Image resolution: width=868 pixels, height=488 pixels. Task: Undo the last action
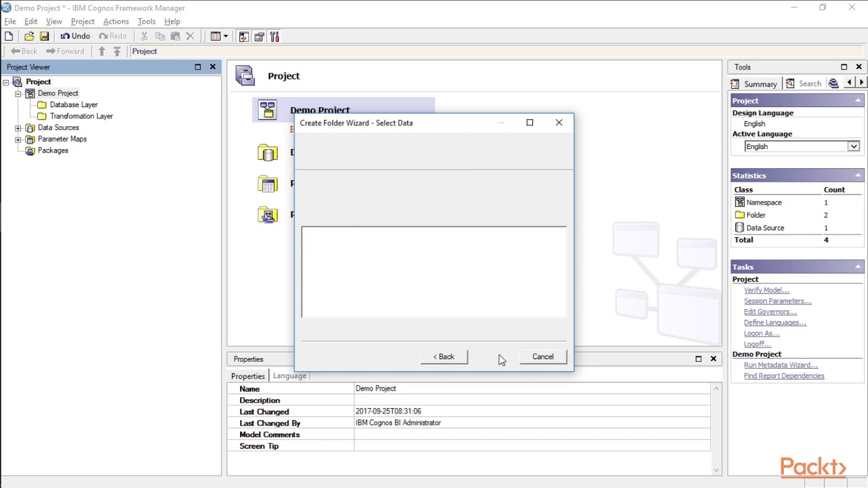pyautogui.click(x=75, y=36)
